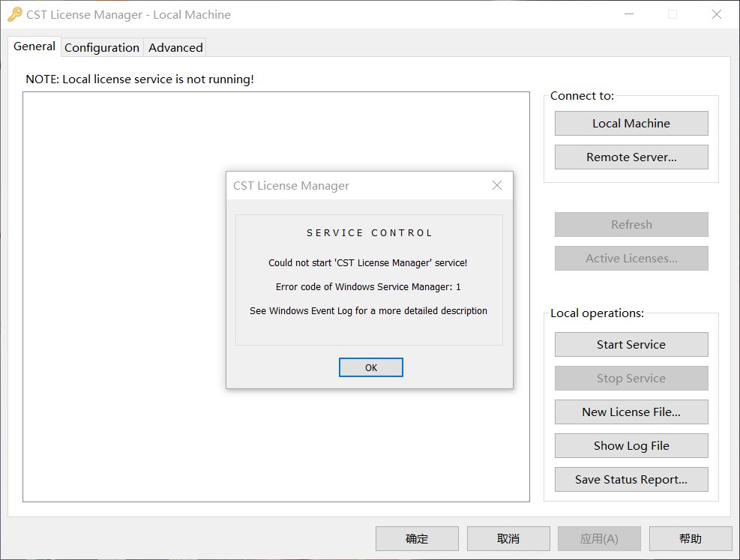Screen dimensions: 740x560
Task: Select the 'See Windows Event Log' message
Action: (368, 311)
